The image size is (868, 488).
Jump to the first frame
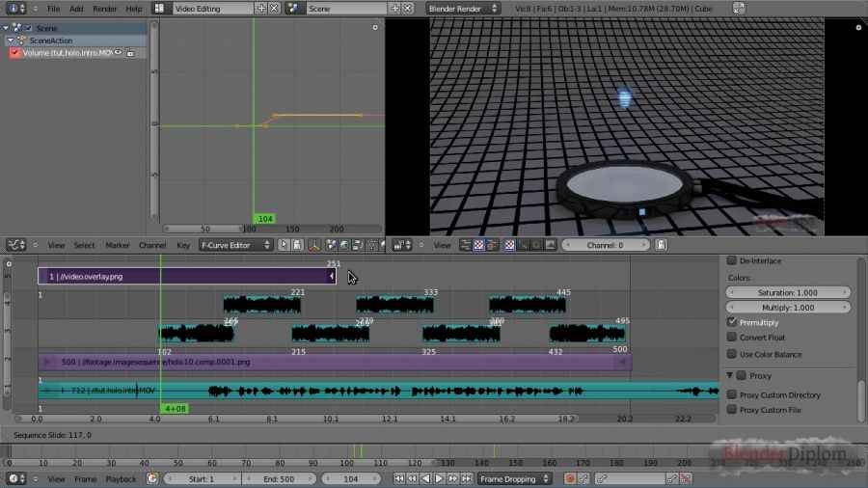point(398,478)
